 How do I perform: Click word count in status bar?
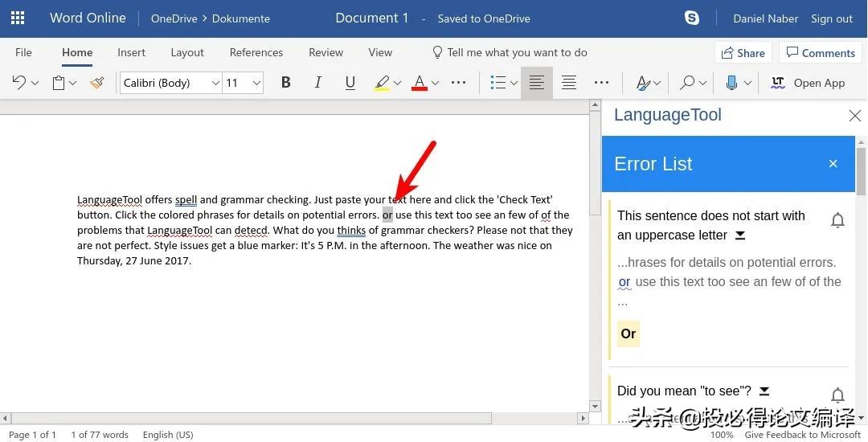click(100, 435)
